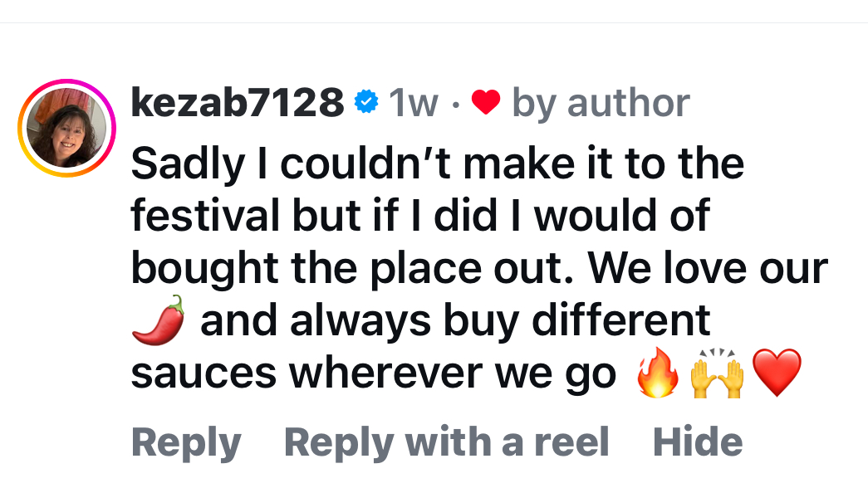This screenshot has width=868, height=488.
Task: Hide this comment
Action: (x=698, y=442)
